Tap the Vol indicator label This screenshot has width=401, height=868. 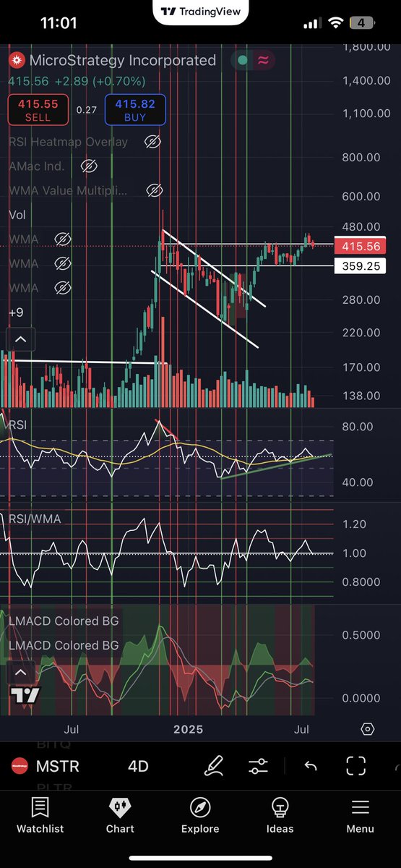tap(17, 215)
